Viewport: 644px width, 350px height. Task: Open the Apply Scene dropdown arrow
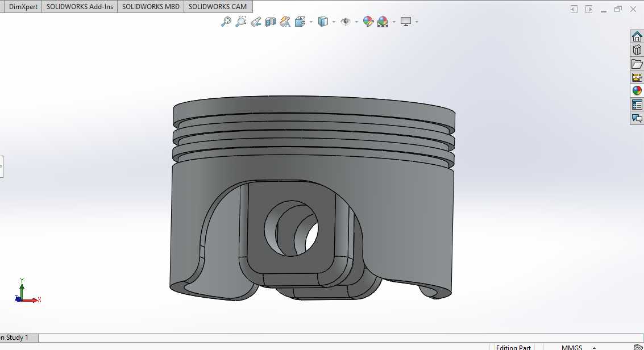(x=394, y=22)
